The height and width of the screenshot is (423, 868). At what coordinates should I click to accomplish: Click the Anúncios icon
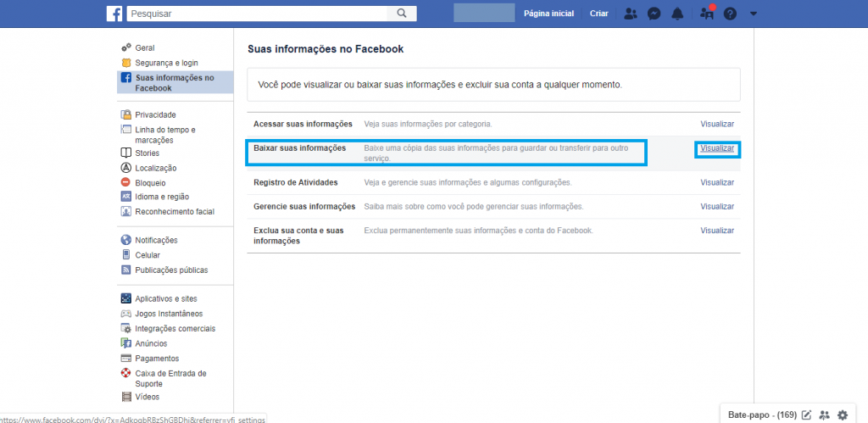coord(126,343)
